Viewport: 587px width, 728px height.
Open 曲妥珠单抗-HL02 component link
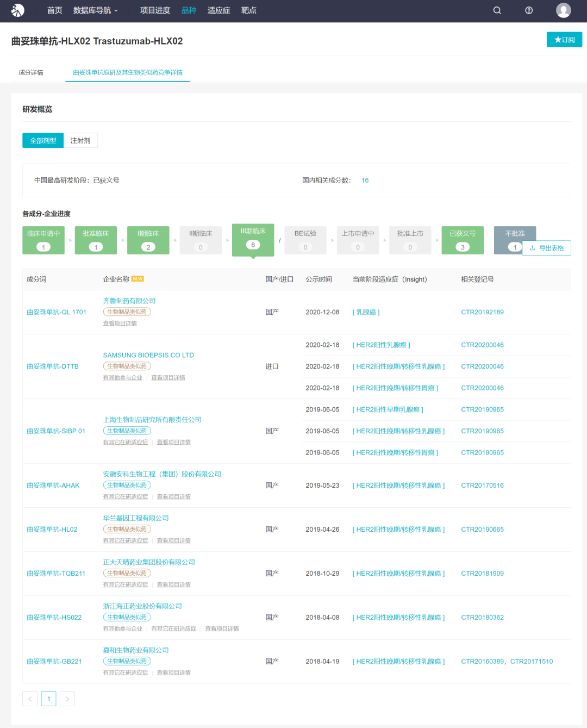[52, 530]
